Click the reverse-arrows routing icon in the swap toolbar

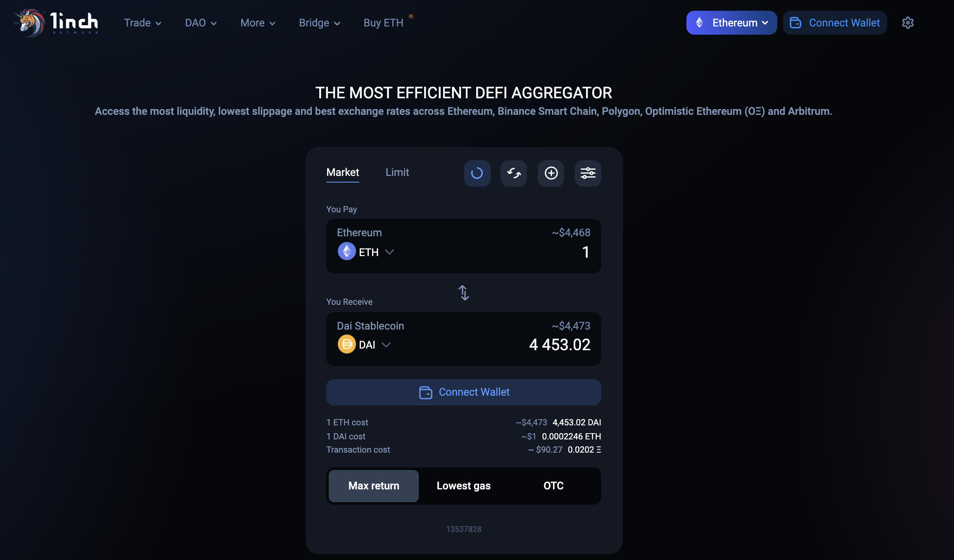pyautogui.click(x=514, y=173)
